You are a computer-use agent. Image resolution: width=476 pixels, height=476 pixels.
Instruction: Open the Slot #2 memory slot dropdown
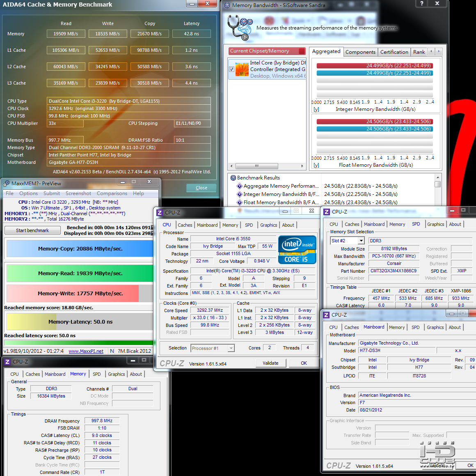[361, 241]
